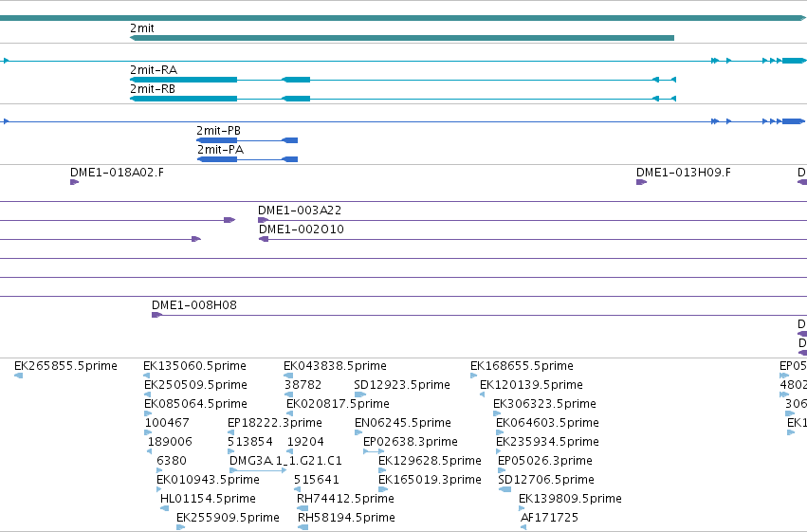
Task: Select the EK306323.5prime EST label
Action: 544,404
